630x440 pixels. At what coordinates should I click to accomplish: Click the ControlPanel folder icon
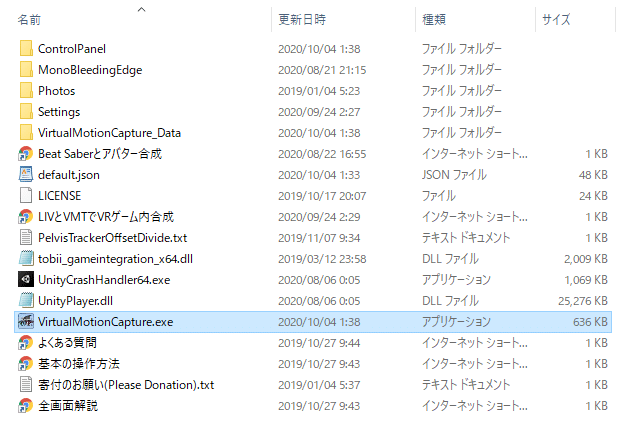coord(26,49)
